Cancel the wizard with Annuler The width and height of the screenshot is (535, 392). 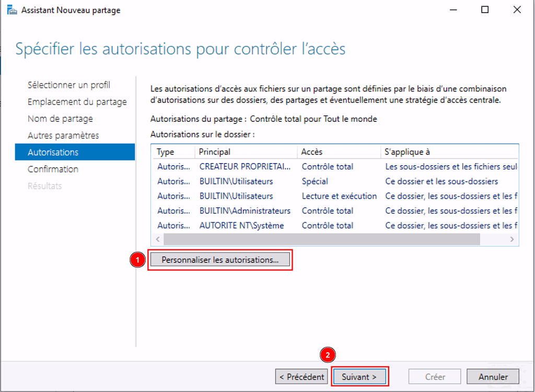[493, 376]
